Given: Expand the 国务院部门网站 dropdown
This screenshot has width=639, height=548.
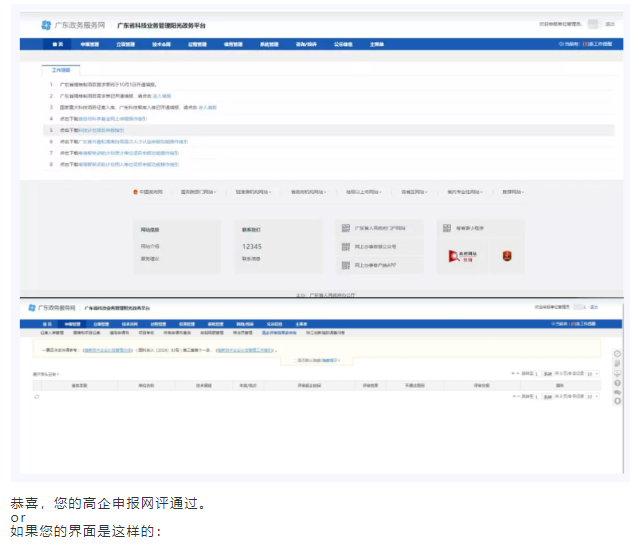Looking at the screenshot, I should 198,192.
